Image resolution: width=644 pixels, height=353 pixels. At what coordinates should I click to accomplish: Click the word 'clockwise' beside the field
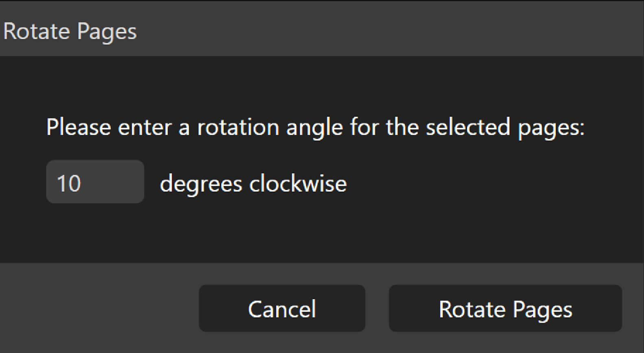click(297, 183)
